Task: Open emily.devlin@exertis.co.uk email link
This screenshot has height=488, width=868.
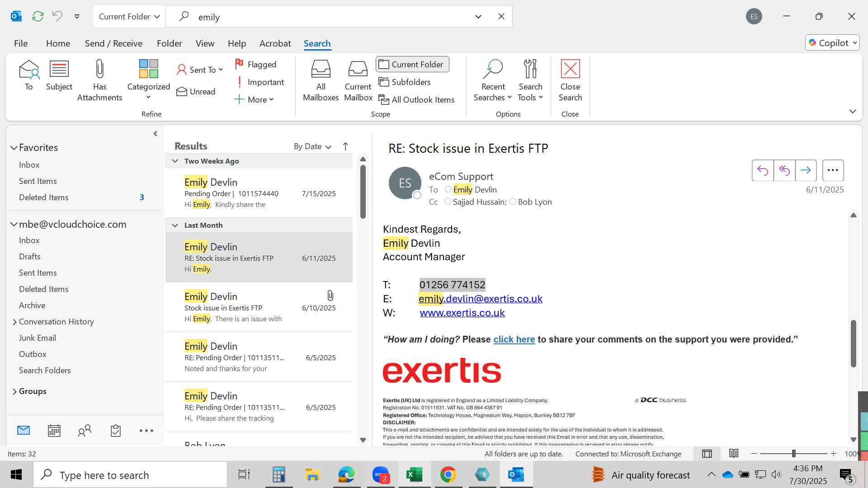Action: point(480,299)
